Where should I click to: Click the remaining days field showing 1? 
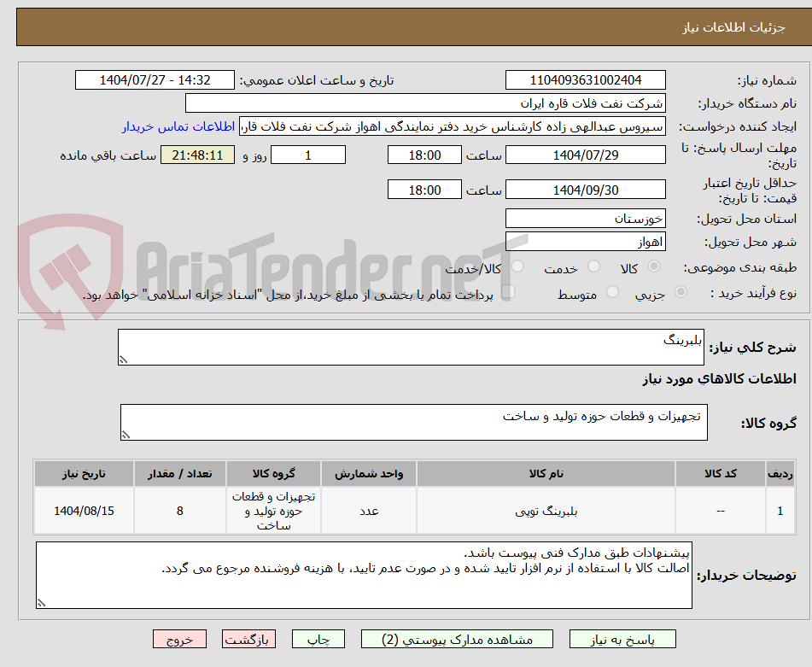point(308,155)
